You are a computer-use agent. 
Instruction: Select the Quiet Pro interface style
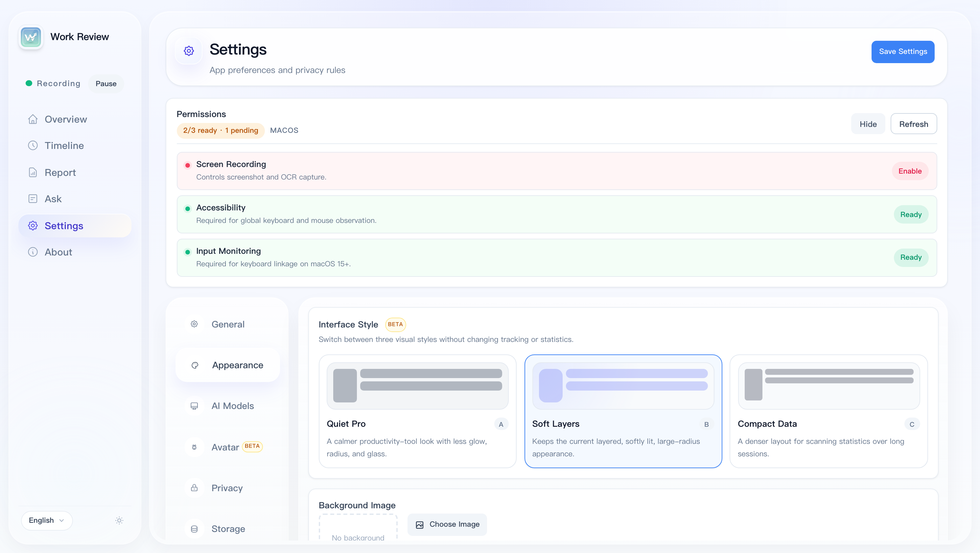click(417, 411)
